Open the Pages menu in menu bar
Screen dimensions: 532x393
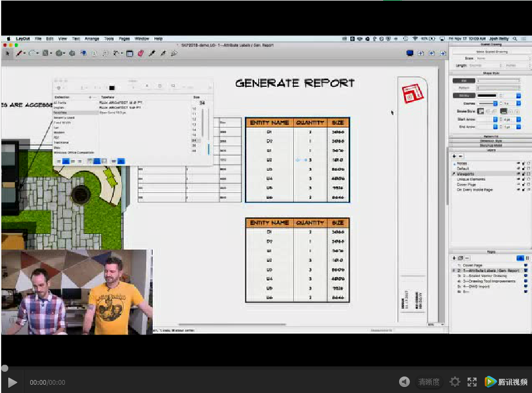pyautogui.click(x=124, y=38)
